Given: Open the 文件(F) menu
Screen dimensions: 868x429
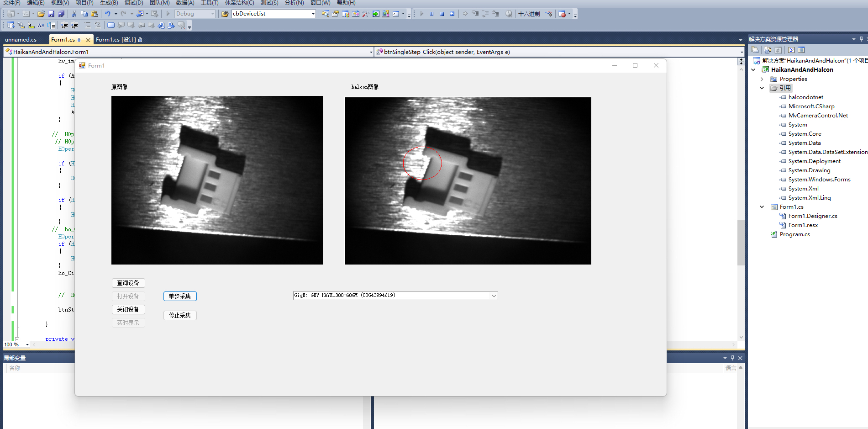Looking at the screenshot, I should pos(11,3).
